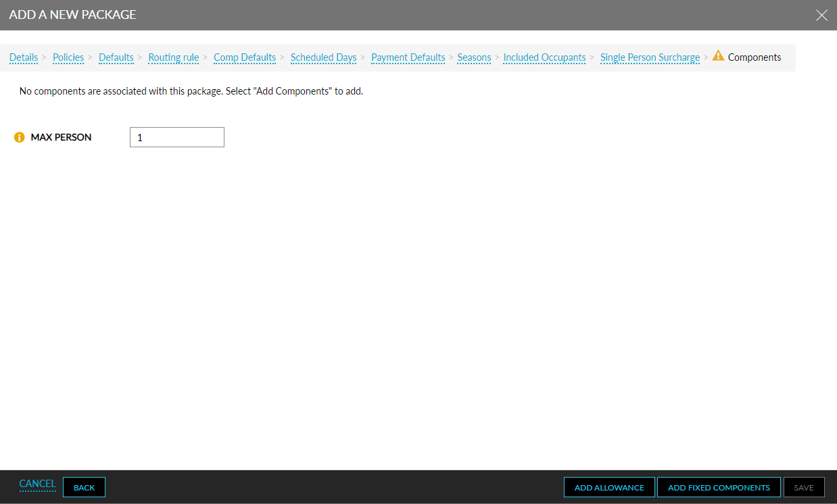This screenshot has height=504, width=837.
Task: Open the Scheduled Days step
Action: point(323,57)
